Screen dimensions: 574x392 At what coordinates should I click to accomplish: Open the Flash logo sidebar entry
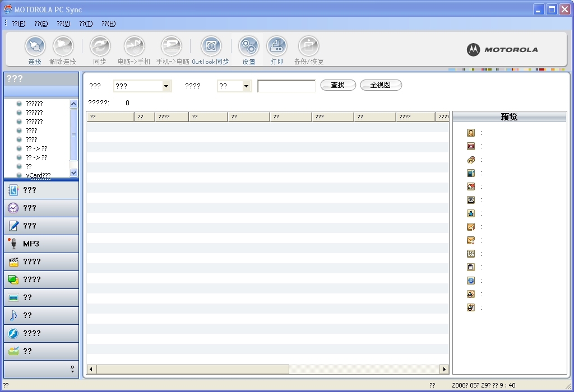(41, 334)
